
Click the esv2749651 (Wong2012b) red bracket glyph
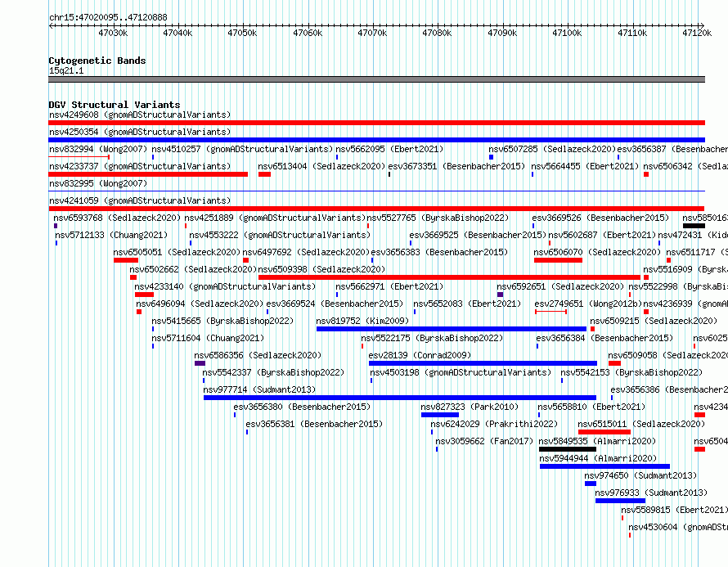[x=550, y=312]
